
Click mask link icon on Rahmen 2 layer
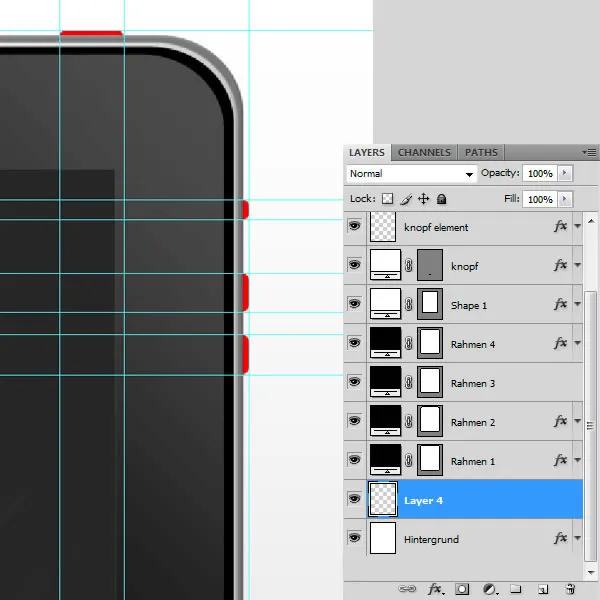(x=409, y=421)
